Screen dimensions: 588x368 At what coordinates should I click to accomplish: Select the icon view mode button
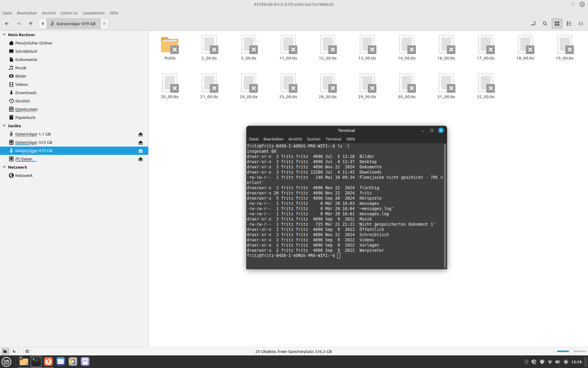click(557, 24)
